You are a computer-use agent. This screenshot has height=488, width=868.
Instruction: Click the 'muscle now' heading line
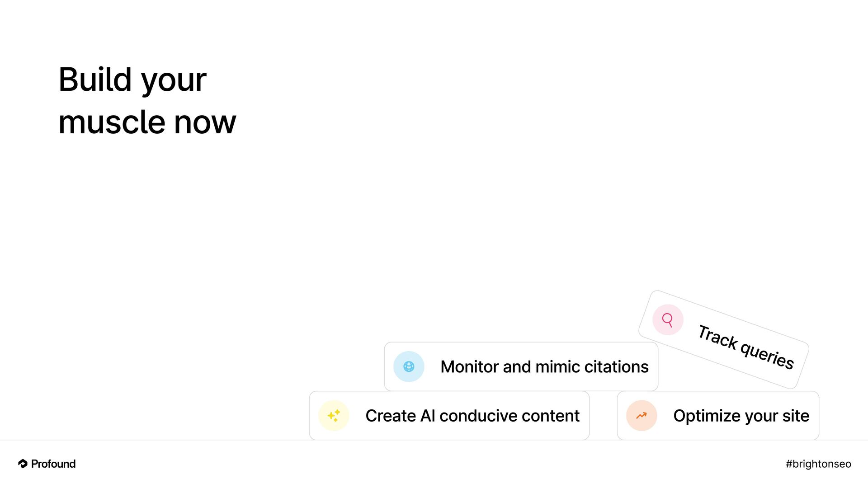[147, 122]
